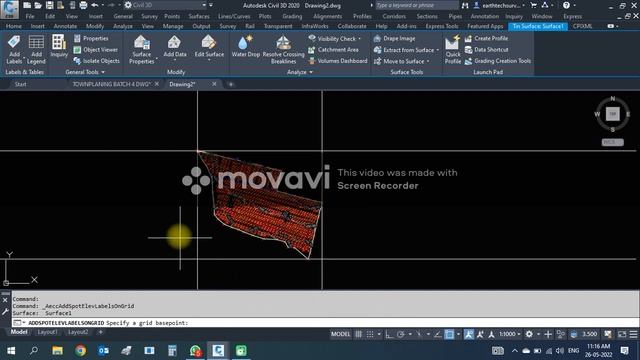Image resolution: width=640 pixels, height=360 pixels.
Task: Toggle Ortho mode in status bar
Action: click(x=389, y=334)
